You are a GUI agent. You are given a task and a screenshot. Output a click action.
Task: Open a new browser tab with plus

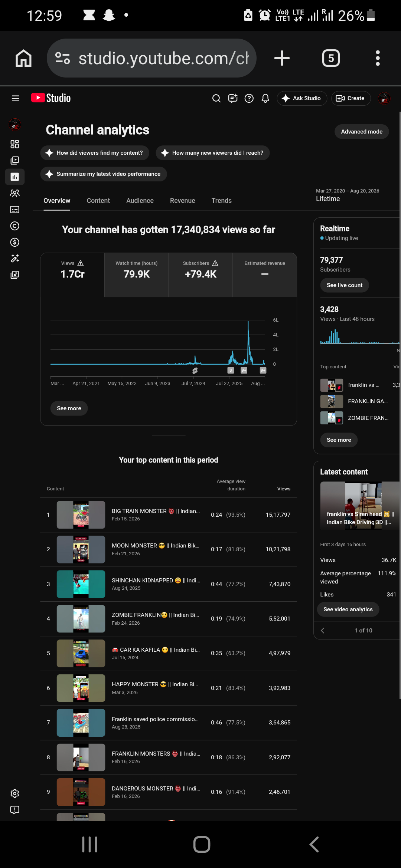click(x=282, y=58)
